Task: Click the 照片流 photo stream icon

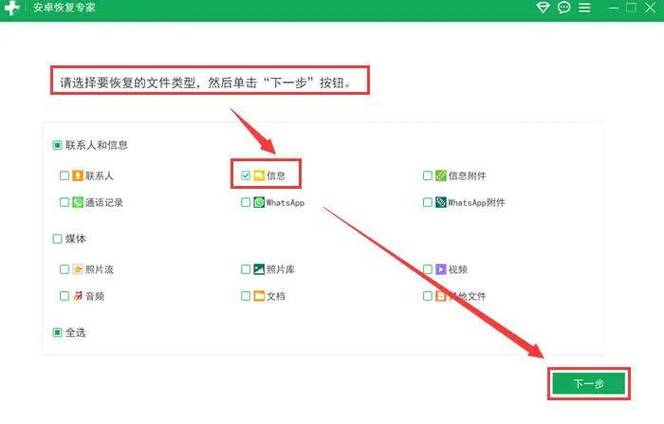Action: click(x=77, y=269)
